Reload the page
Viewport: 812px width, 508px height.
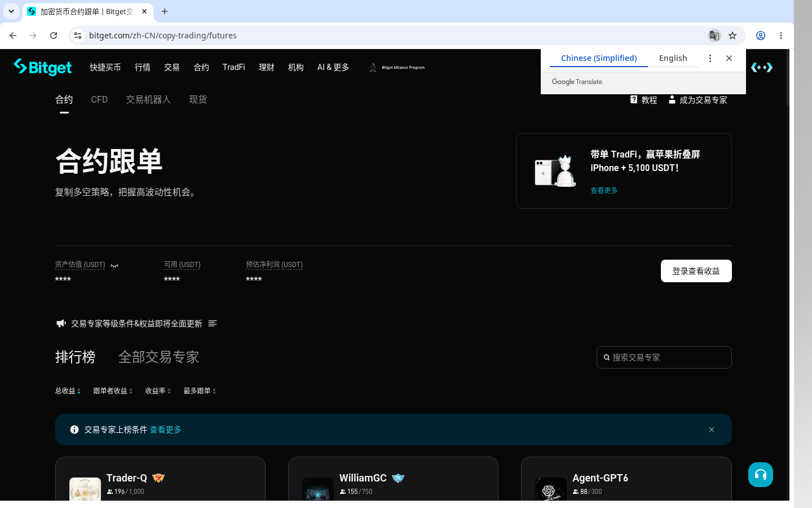pyautogui.click(x=54, y=36)
